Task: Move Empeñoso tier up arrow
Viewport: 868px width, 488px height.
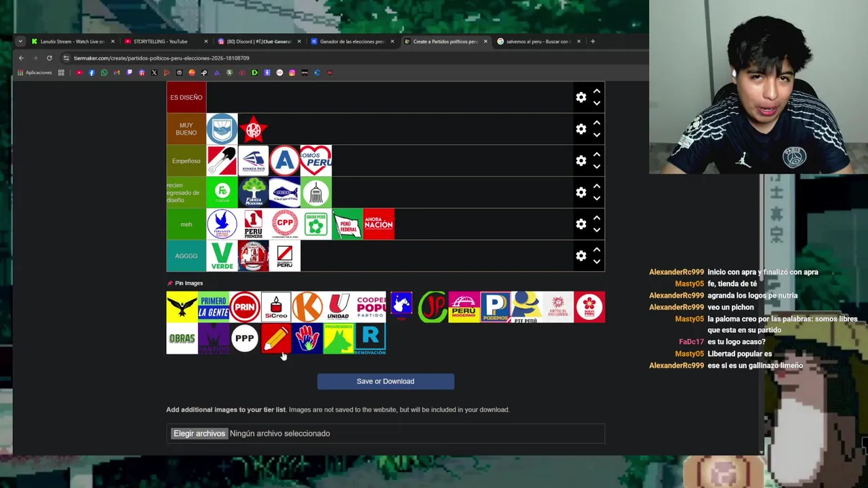Action: [x=597, y=155]
